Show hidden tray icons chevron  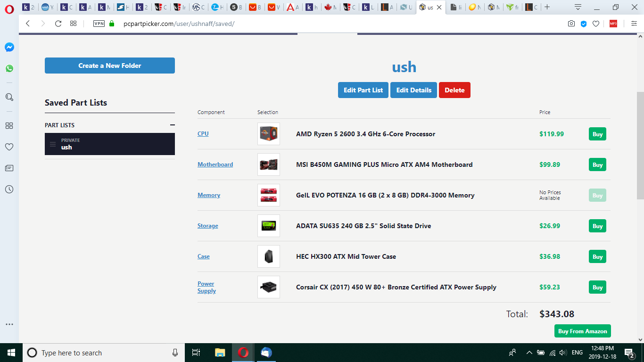point(529,353)
